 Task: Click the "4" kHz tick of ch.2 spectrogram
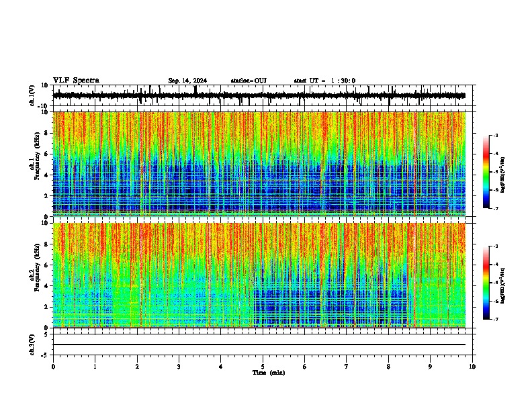(46, 286)
